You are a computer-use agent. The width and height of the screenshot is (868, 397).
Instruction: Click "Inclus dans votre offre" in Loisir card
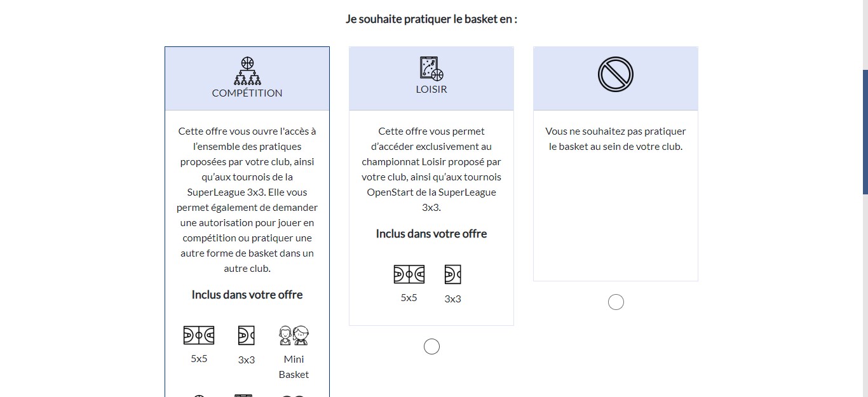[x=431, y=234]
